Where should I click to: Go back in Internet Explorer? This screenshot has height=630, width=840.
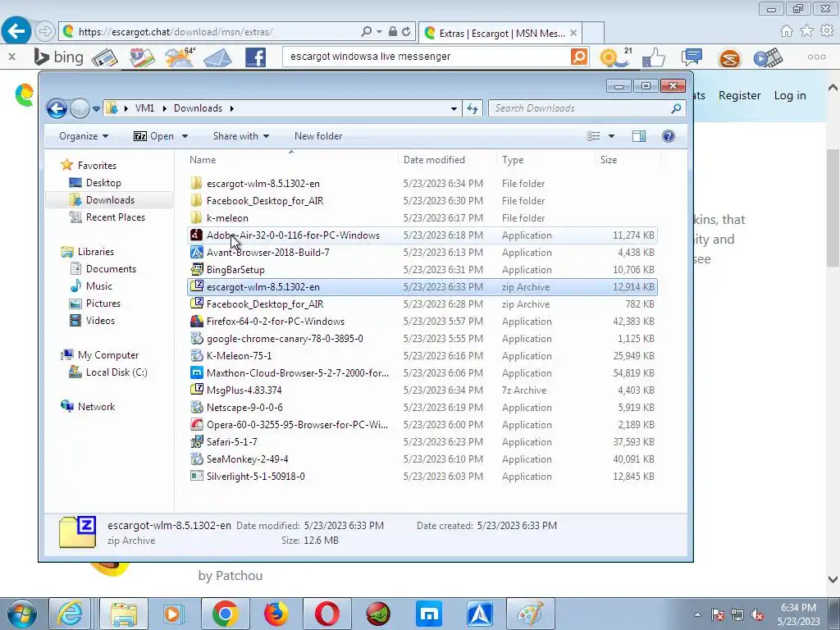click(16, 31)
